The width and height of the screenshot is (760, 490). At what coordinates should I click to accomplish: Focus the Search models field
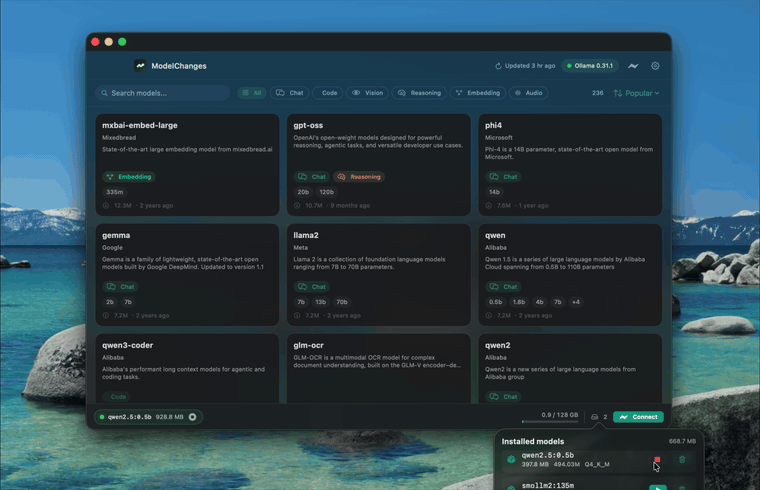tap(162, 93)
